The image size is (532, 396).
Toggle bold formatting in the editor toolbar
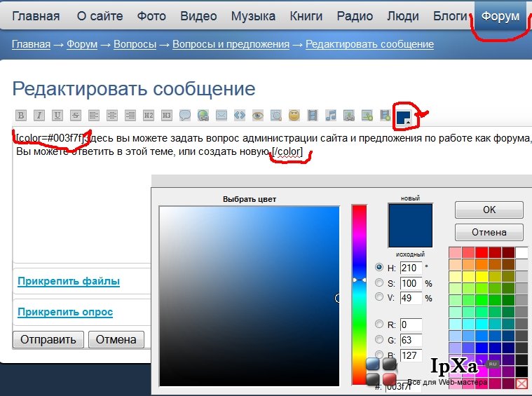(x=21, y=116)
